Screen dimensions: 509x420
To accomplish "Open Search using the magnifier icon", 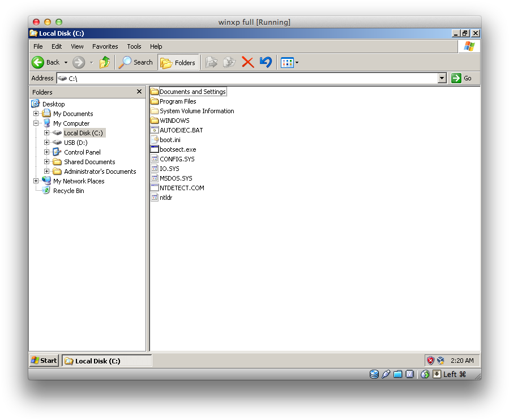I will click(x=125, y=62).
